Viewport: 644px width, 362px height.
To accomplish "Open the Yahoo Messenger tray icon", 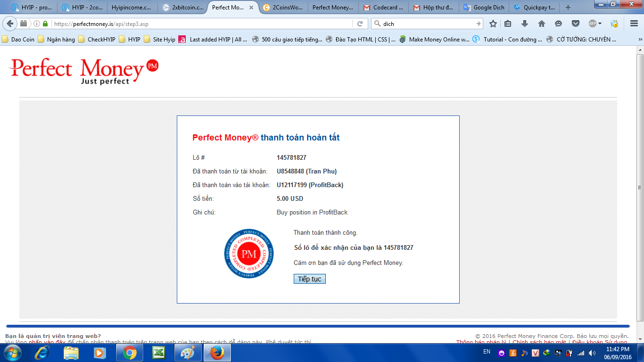I will pos(501,353).
